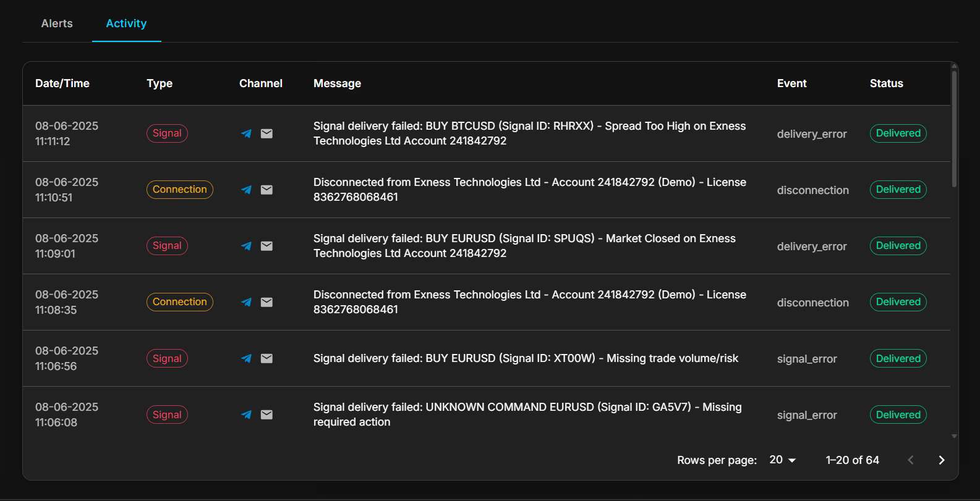Click Connection tag in 11:08:35 row
The height and width of the screenshot is (501, 980).
(180, 302)
